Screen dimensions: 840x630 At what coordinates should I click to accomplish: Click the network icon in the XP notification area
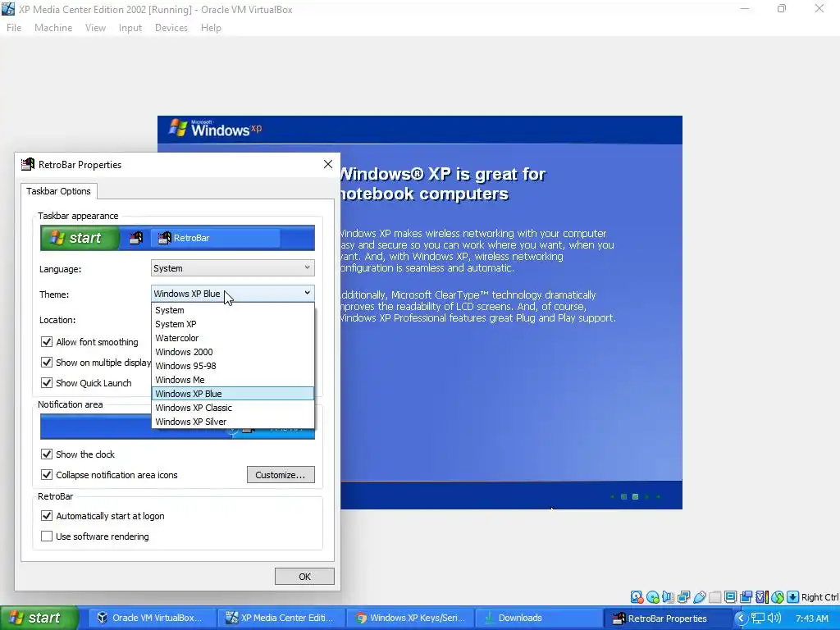757,618
